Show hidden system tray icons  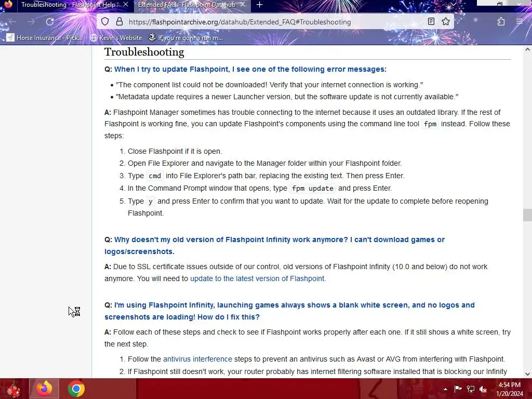pos(445,389)
